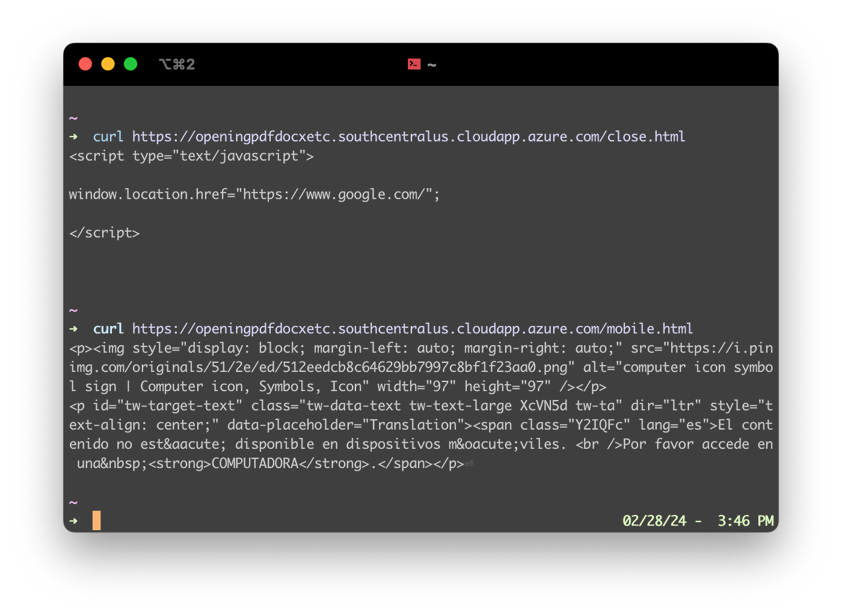Click the ⌥⌘2 window shortcut label
842x616 pixels.
tap(177, 64)
